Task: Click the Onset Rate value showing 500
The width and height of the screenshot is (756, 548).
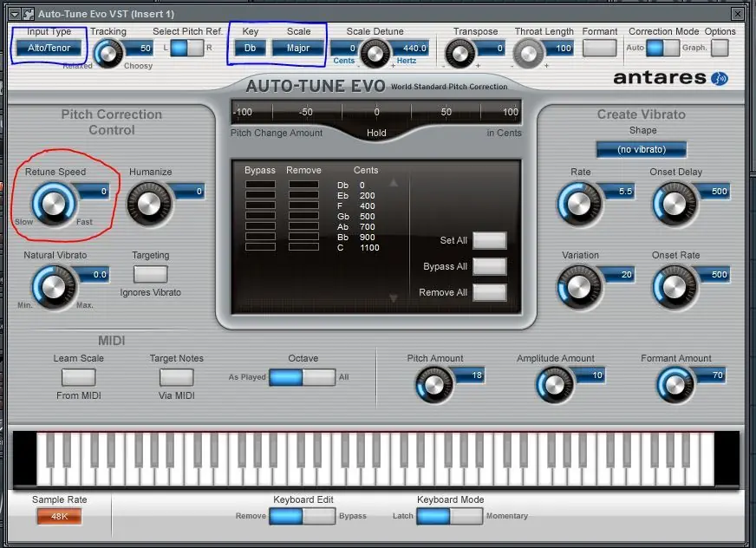Action: pos(714,275)
